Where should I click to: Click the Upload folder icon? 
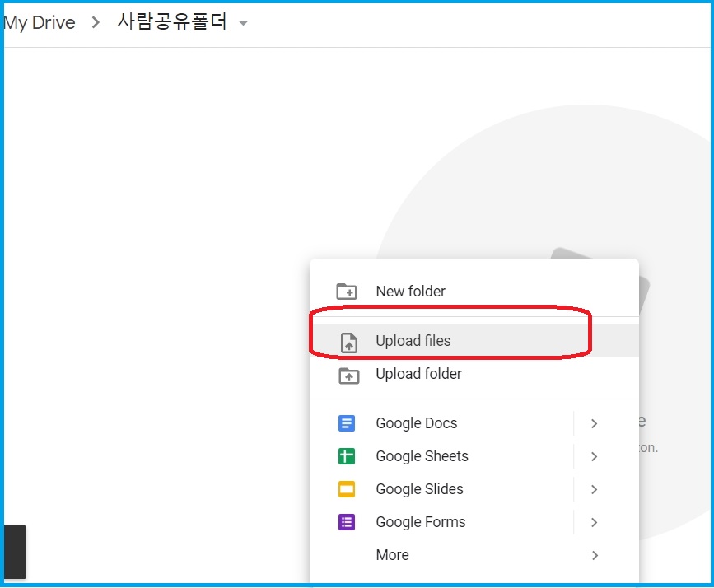click(349, 376)
